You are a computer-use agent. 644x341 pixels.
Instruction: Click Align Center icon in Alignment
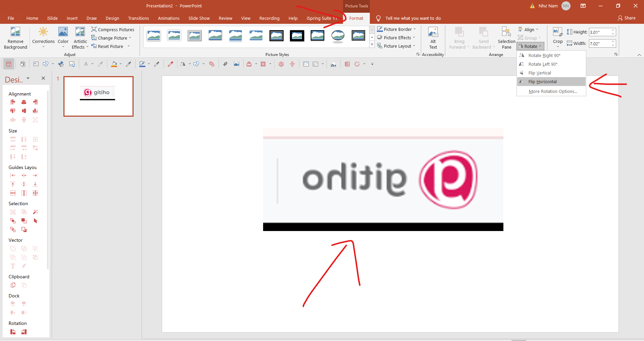24,102
